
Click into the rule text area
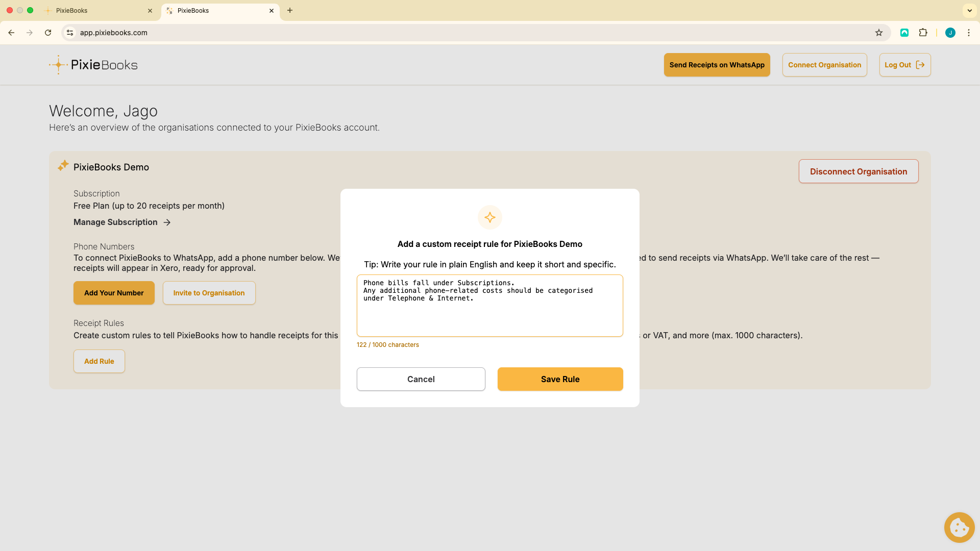click(x=489, y=316)
